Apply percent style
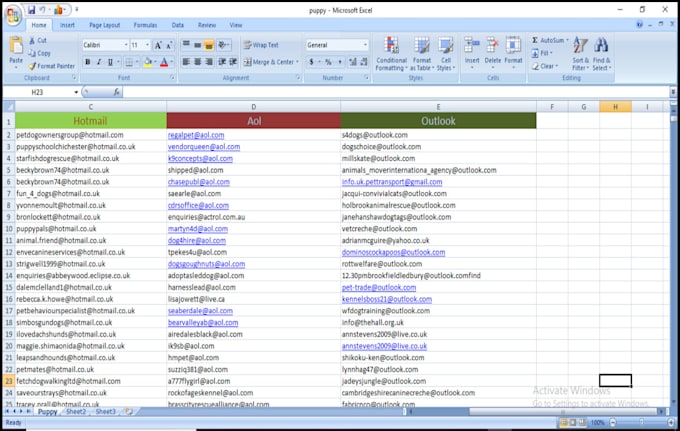This screenshot has width=680, height=431. tap(328, 62)
